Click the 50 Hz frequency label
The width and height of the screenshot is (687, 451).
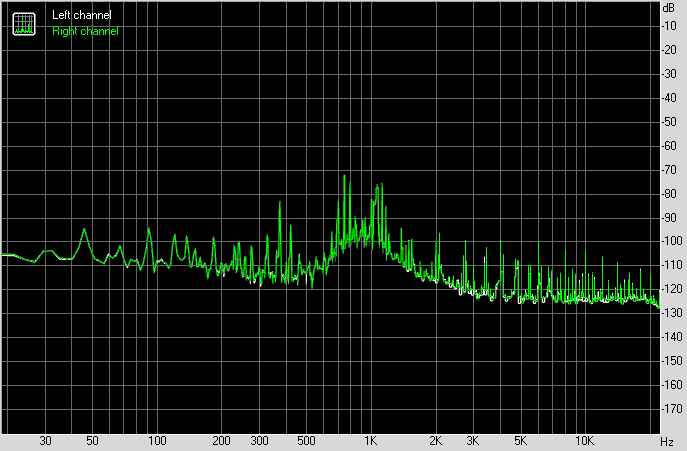coord(92,440)
